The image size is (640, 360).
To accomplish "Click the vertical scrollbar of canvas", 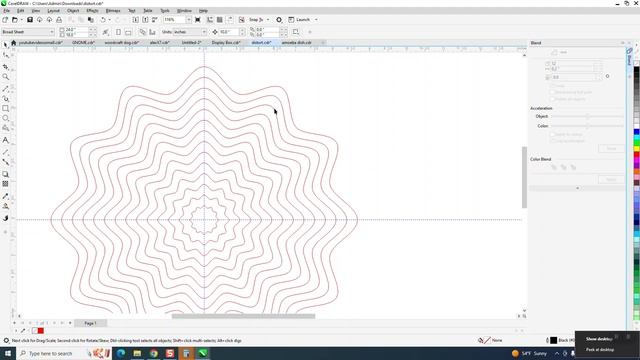I will click(x=524, y=177).
